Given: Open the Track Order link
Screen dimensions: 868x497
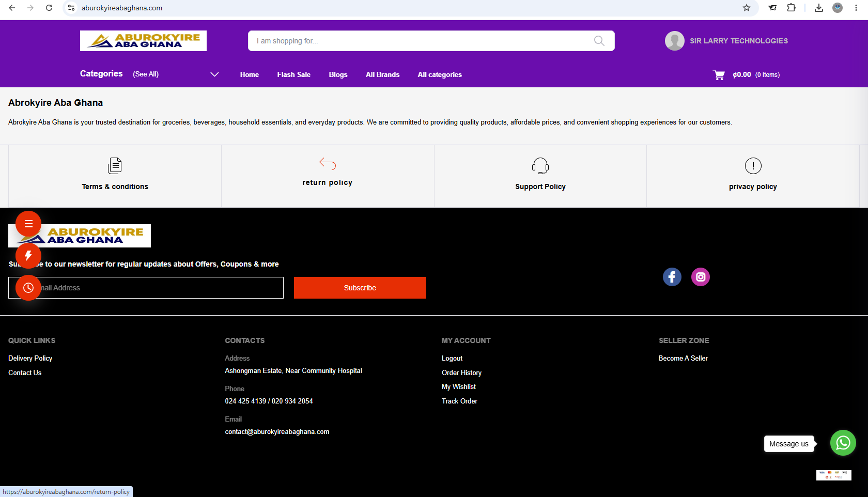Looking at the screenshot, I should pyautogui.click(x=459, y=401).
